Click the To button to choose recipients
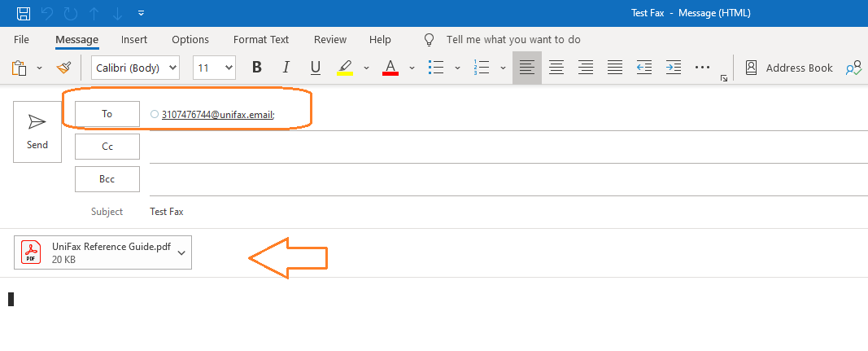Screen dimensions: 868x351 pyautogui.click(x=107, y=114)
